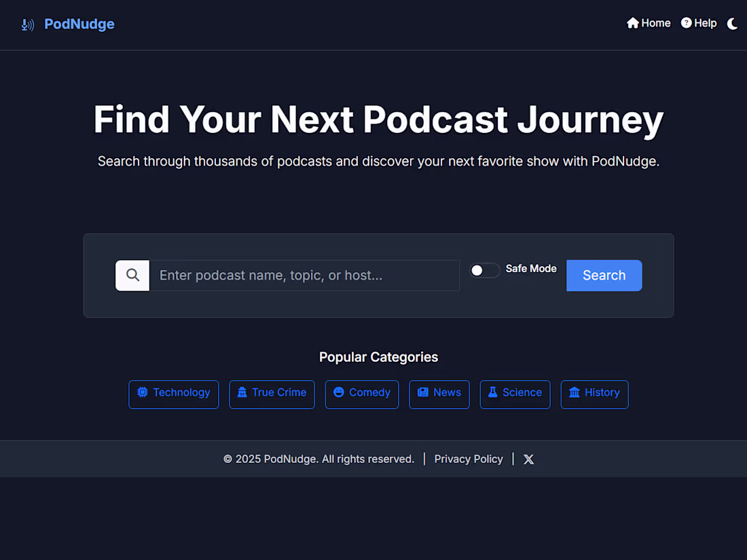Enable Safe Mode with the toggle switch
747x560 pixels.
484,270
